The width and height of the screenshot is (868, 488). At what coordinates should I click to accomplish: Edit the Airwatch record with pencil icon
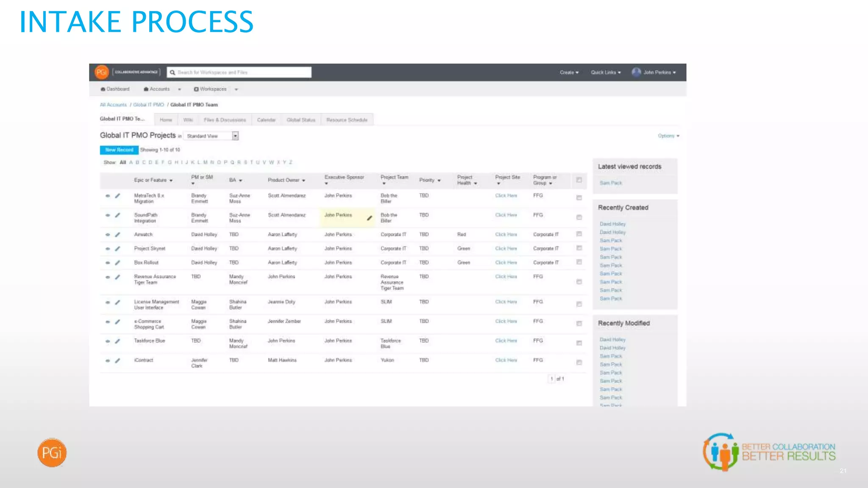pos(118,234)
